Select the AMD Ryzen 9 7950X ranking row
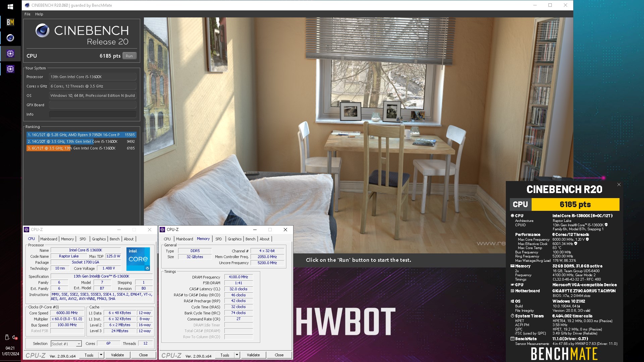Viewport: 644px width, 362px height. coord(81,135)
